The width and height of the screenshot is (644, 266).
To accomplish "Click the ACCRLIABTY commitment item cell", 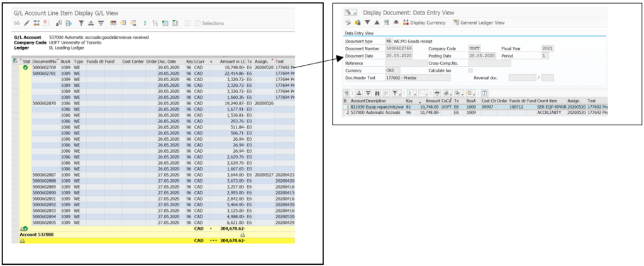I will (x=551, y=113).
